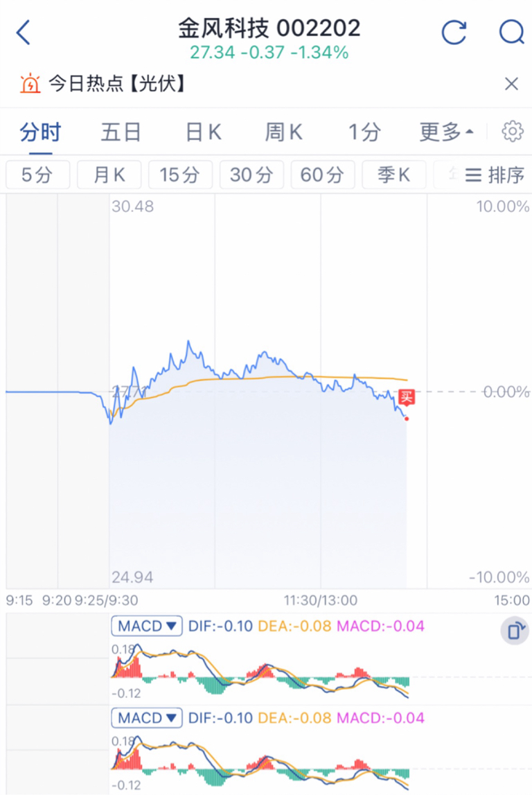Open the stock search icon
This screenshot has height=795, width=532.
coord(512,32)
